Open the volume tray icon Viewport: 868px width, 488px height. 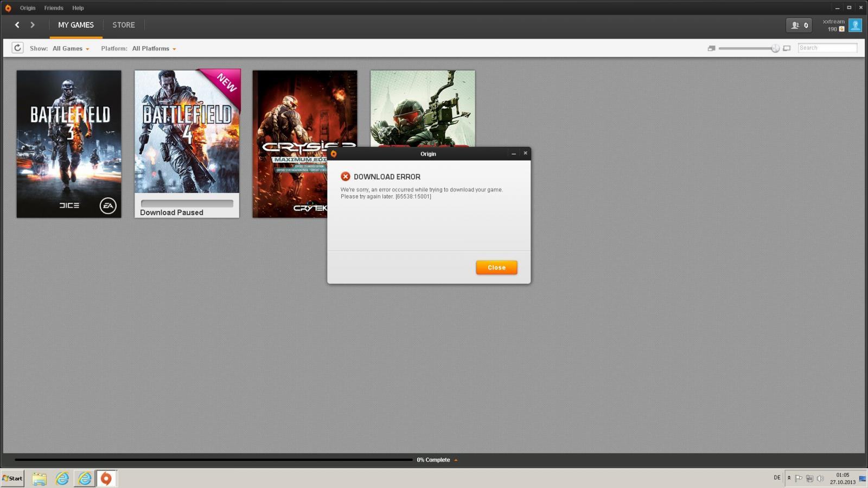[x=820, y=478]
